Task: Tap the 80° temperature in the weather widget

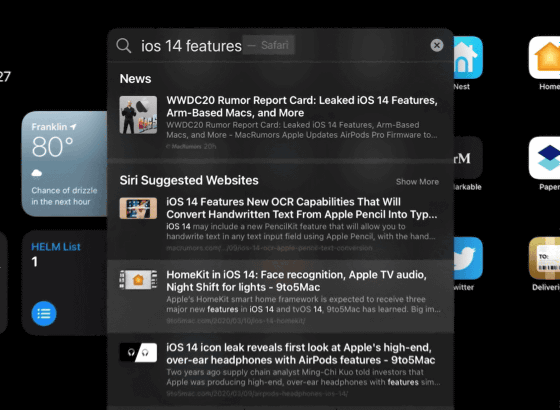Action: (52, 147)
